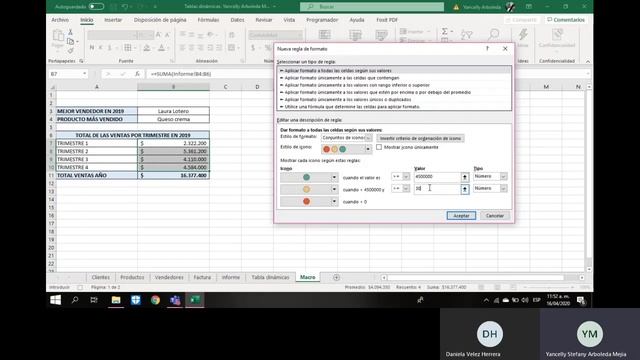
Task: Click the Cancelar button
Action: point(495,216)
